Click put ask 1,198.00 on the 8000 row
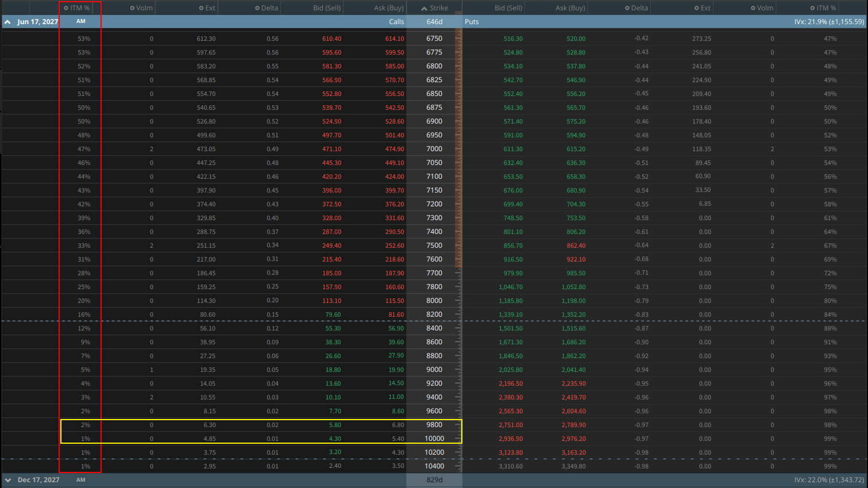 [574, 301]
